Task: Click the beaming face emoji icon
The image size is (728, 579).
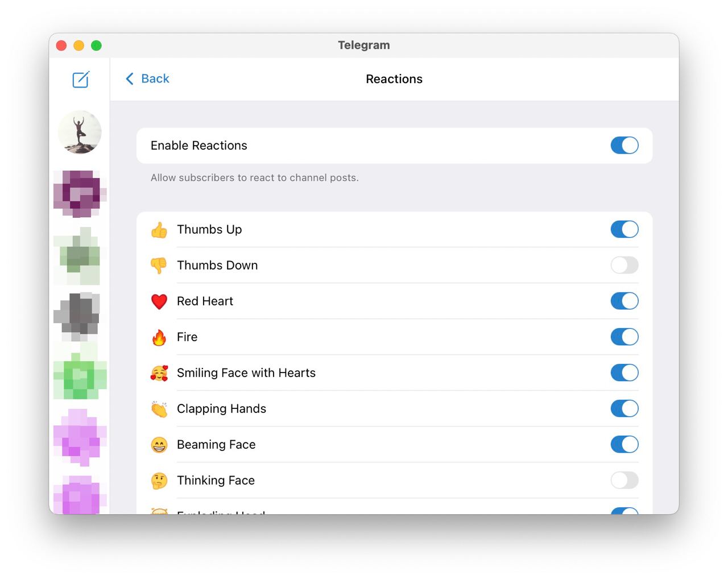Action: click(159, 445)
